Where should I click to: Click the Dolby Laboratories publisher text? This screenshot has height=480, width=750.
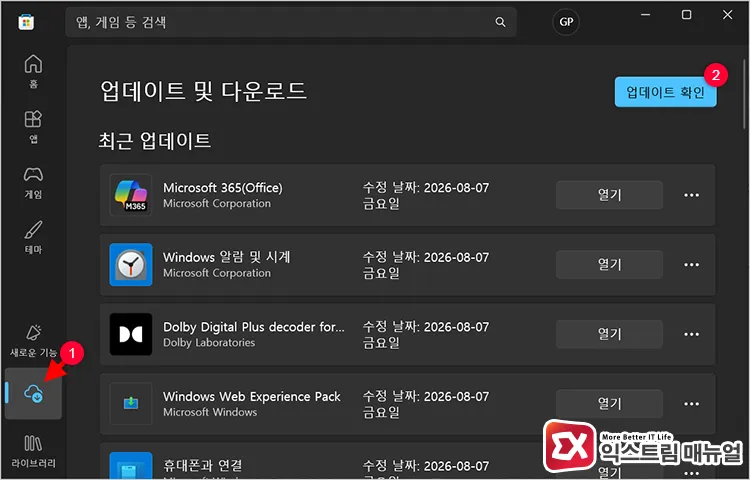(209, 343)
